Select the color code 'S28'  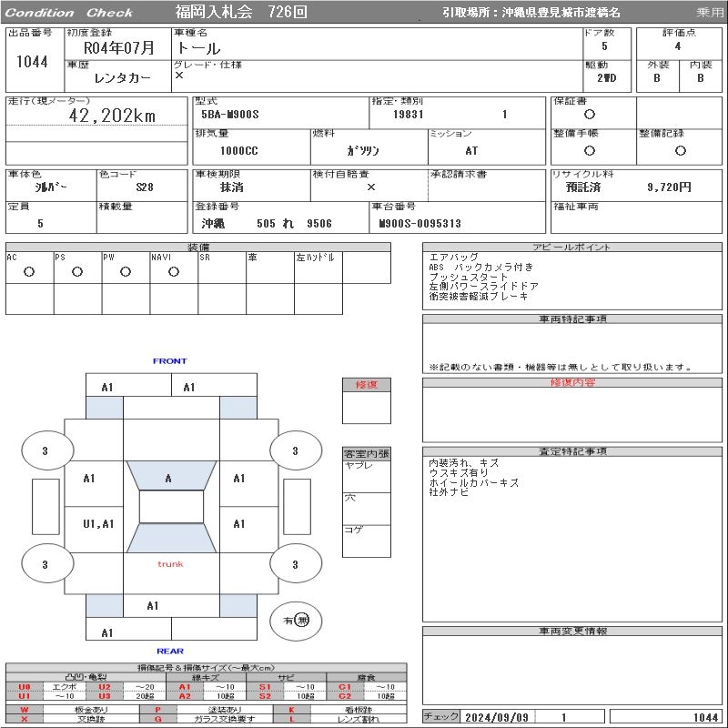tap(145, 187)
